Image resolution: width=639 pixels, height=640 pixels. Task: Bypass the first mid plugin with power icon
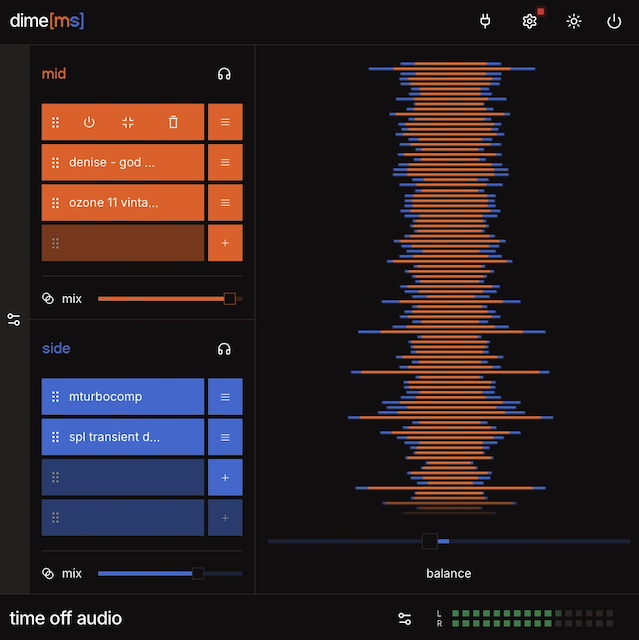pos(89,122)
